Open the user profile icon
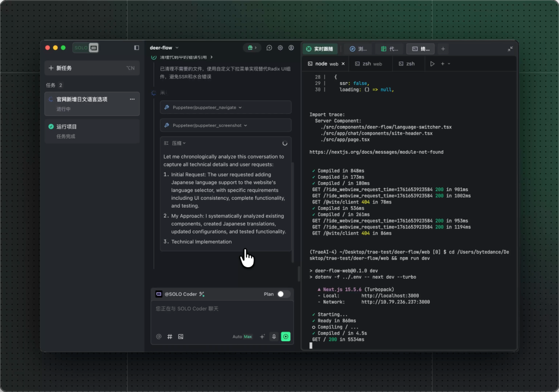This screenshot has width=559, height=392. coord(291,48)
